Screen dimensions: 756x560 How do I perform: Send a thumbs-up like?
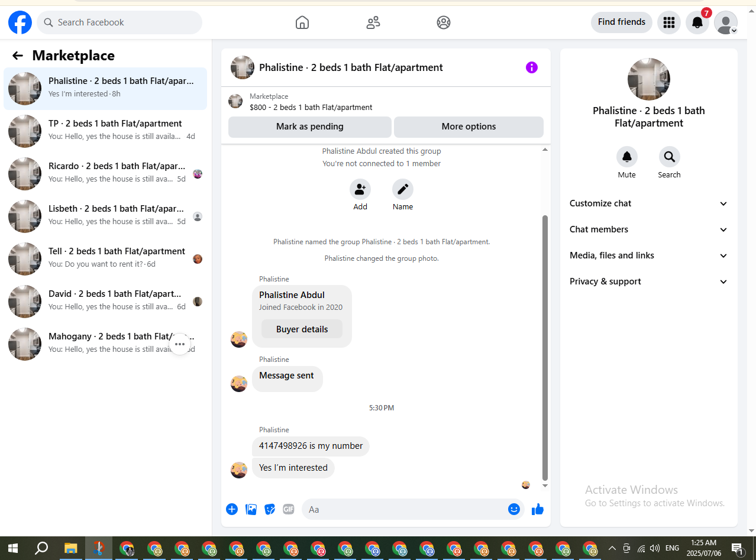pos(538,509)
